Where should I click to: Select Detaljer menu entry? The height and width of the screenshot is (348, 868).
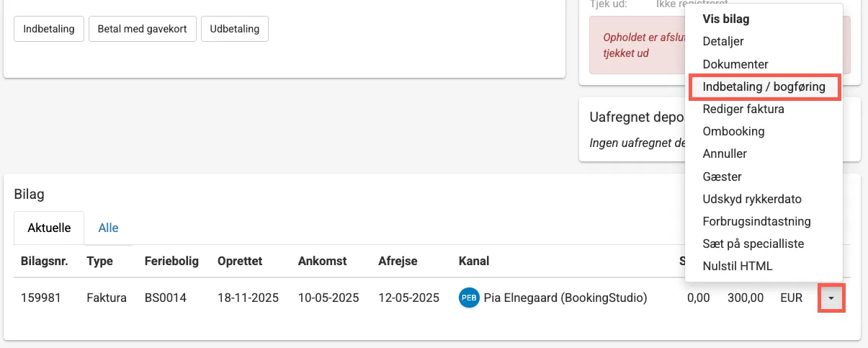point(723,42)
